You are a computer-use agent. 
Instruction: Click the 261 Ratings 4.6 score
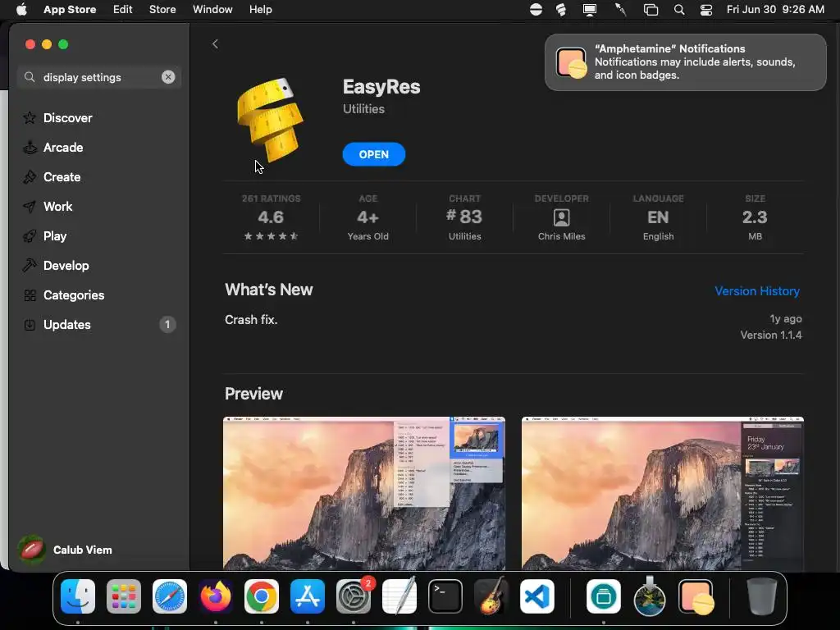pyautogui.click(x=271, y=217)
